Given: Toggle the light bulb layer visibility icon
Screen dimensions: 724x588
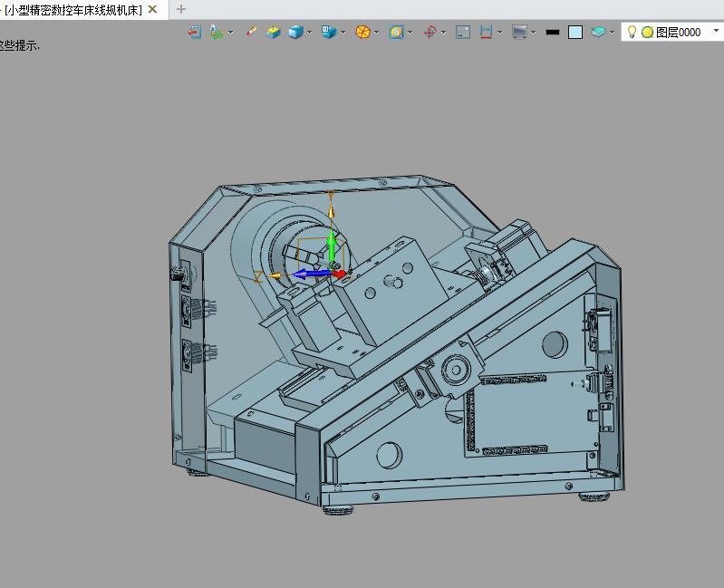Looking at the screenshot, I should [x=632, y=32].
